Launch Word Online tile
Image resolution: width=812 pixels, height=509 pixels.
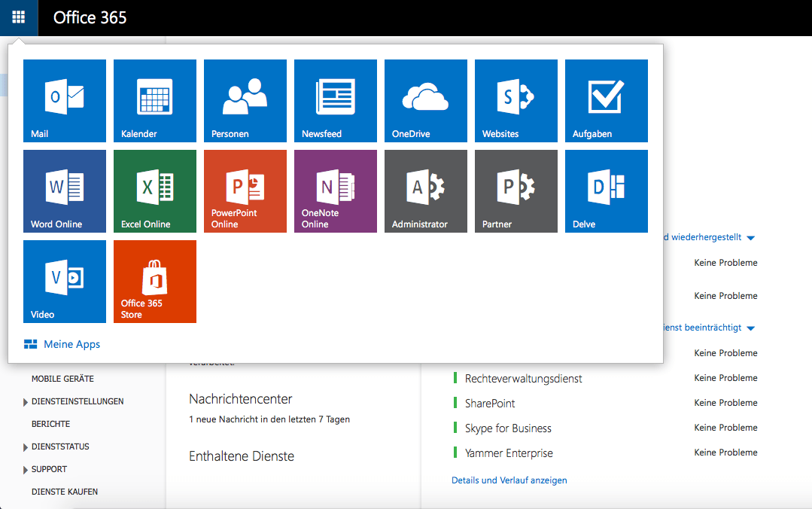[x=65, y=191]
